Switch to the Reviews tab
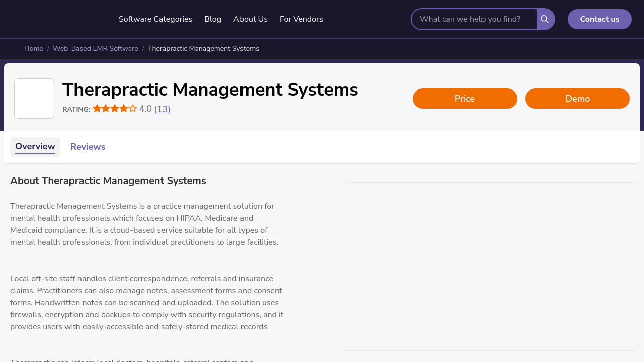The height and width of the screenshot is (362, 644). coord(88,147)
